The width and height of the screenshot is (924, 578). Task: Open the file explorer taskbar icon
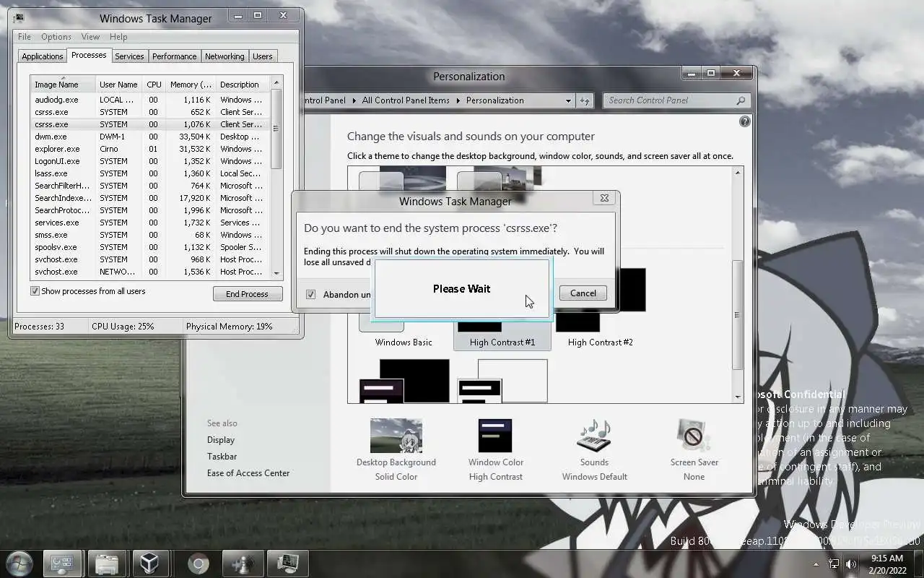point(107,563)
